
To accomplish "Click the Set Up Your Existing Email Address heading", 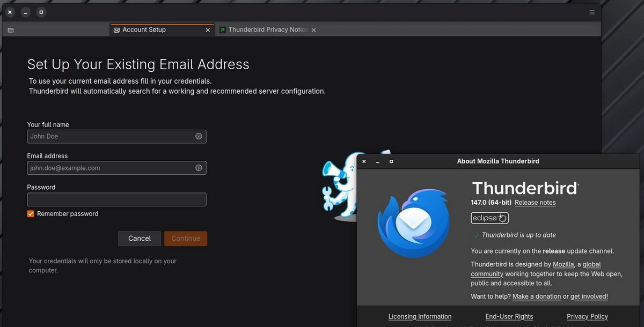I will coord(138,64).
